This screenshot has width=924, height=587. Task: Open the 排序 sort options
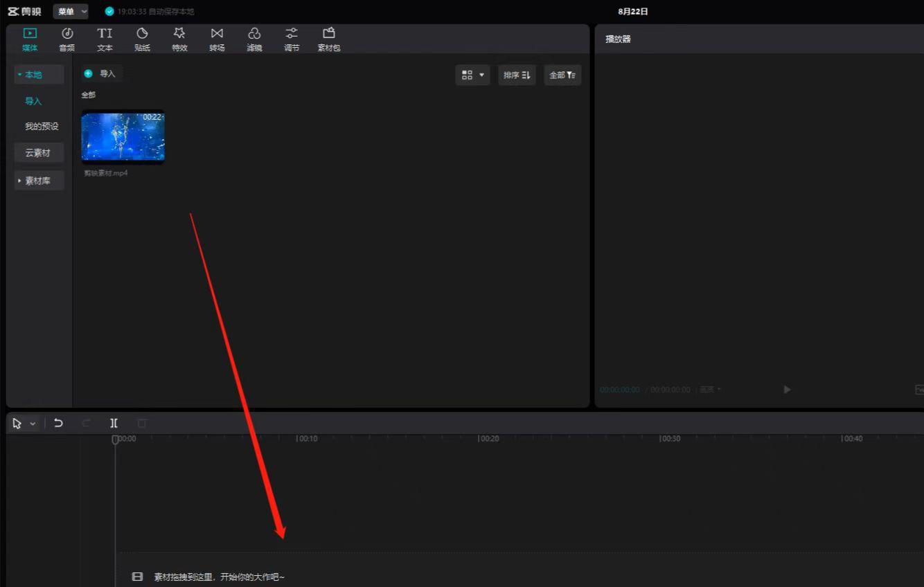[x=517, y=75]
